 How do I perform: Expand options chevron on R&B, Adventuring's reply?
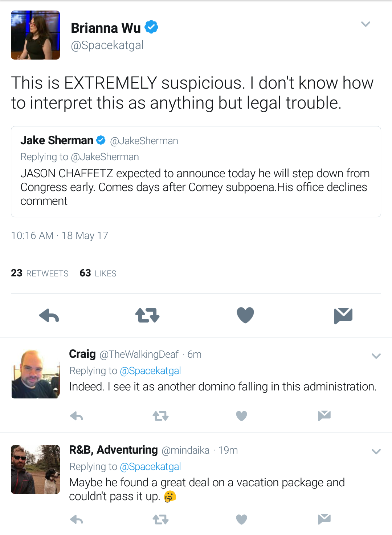[376, 452]
